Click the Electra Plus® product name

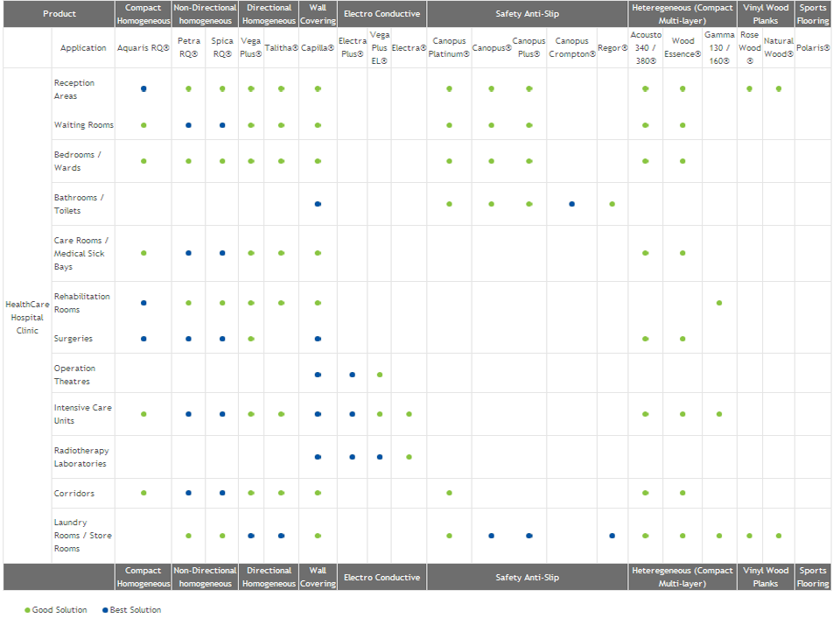pyautogui.click(x=352, y=48)
